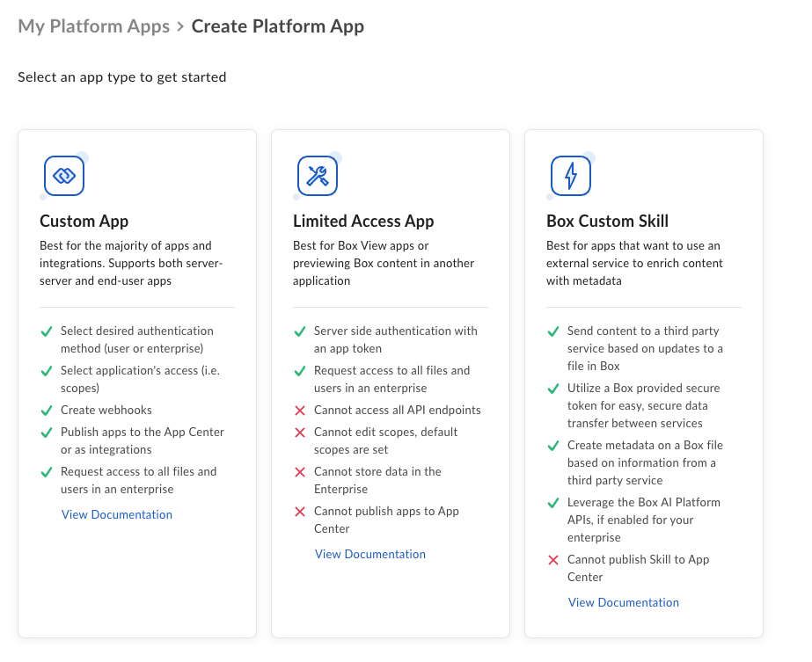
Task: Go back to My Platform Apps breadcrumb
Action: pos(94,26)
